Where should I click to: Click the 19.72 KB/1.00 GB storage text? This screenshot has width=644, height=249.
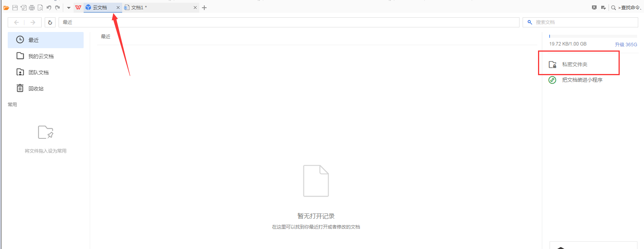(x=568, y=44)
